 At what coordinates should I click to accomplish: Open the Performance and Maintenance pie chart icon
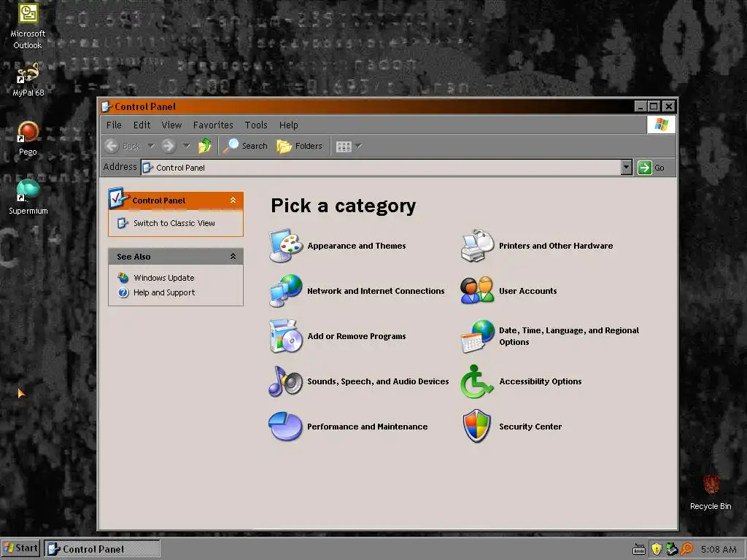coord(285,427)
